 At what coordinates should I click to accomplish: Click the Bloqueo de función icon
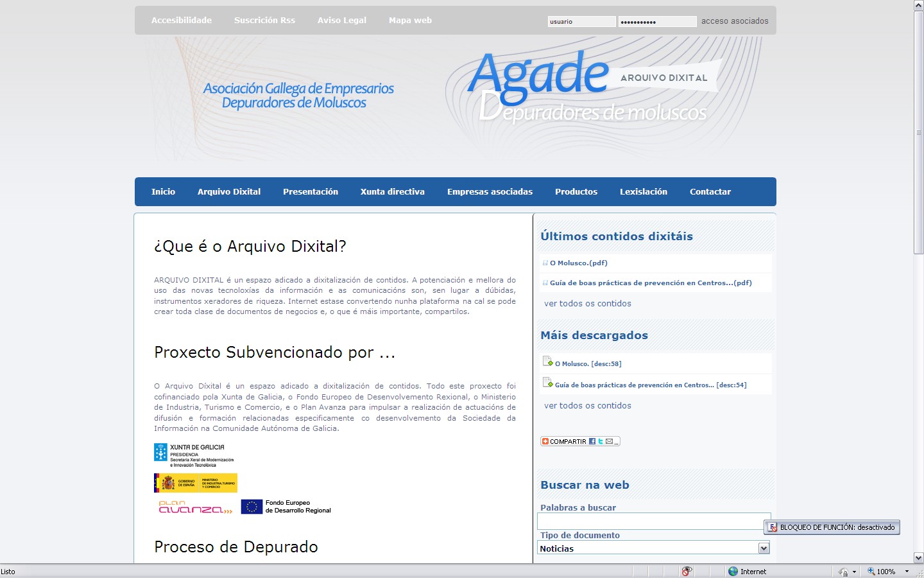[x=773, y=527]
